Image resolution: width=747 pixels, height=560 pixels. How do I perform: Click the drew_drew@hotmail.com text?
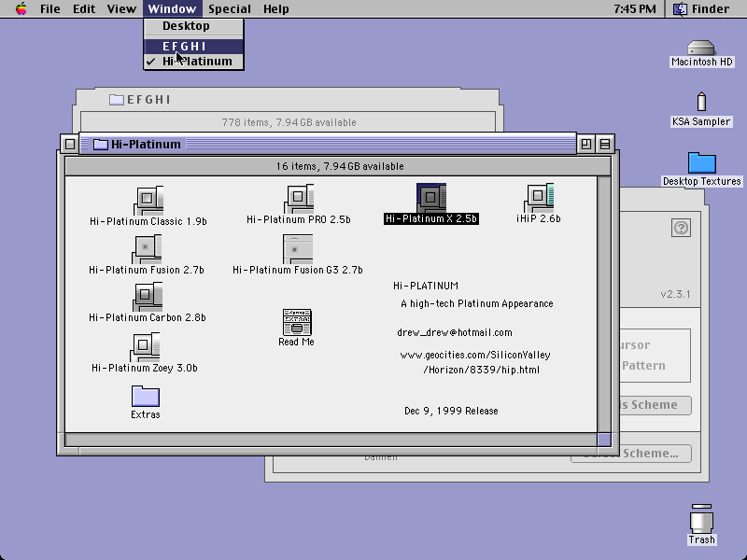coord(455,333)
